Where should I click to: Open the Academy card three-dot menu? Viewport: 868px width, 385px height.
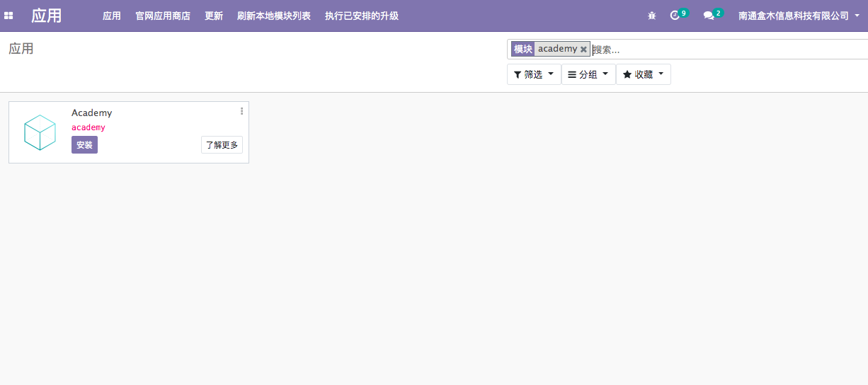(x=241, y=111)
